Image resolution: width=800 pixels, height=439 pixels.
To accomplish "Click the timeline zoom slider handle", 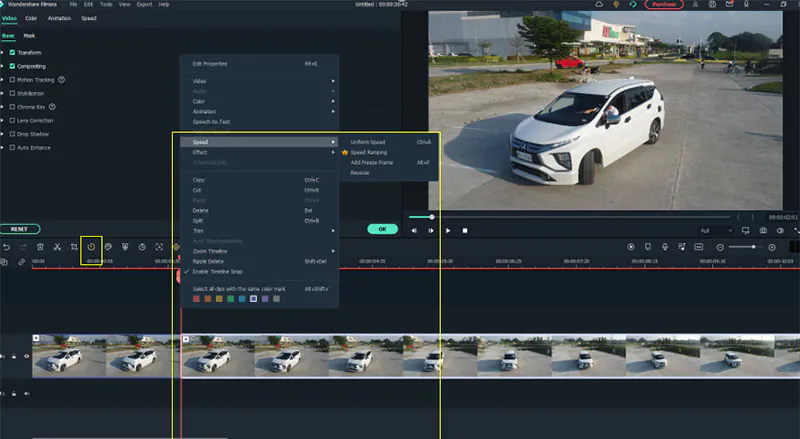I will tap(754, 247).
